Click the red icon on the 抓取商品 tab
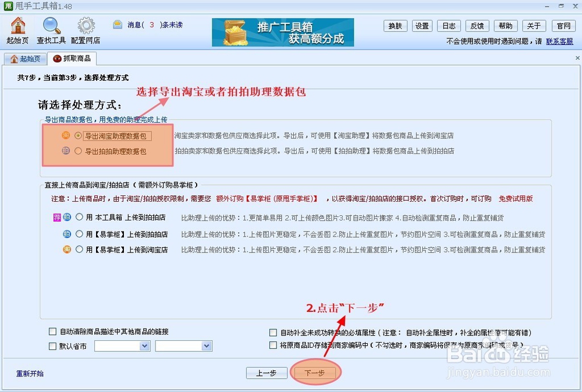This screenshot has width=582, height=392. [57, 58]
